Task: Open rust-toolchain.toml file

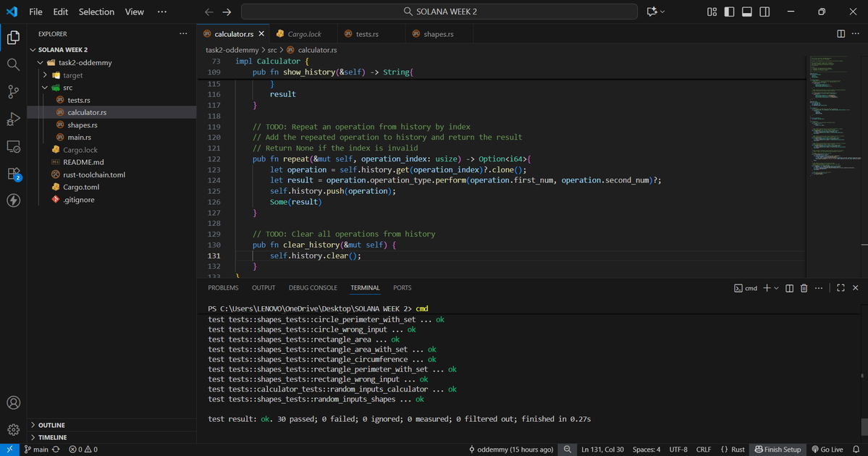Action: pyautogui.click(x=94, y=174)
